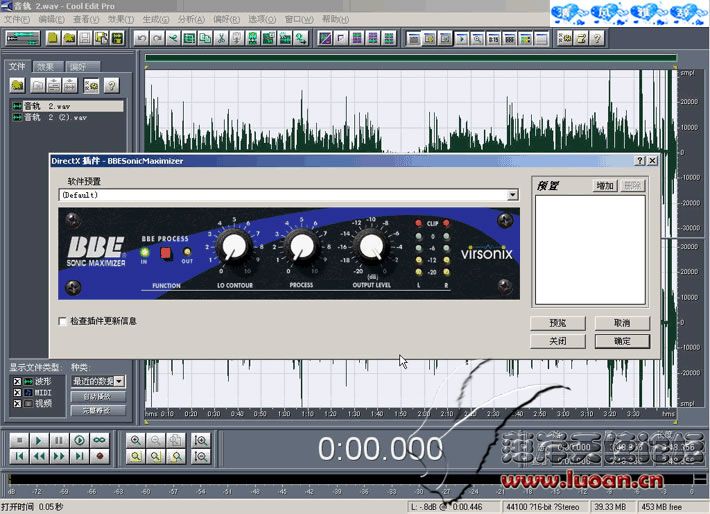Viewport: 710px width, 514px height.
Task: Click the LO CONTOUR knob
Action: pyautogui.click(x=234, y=247)
